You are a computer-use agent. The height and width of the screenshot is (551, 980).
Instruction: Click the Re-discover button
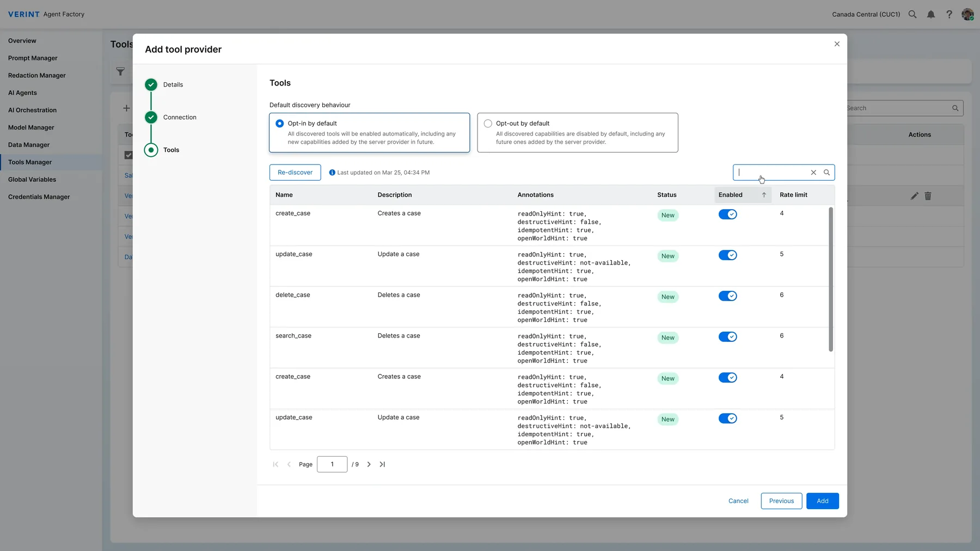point(295,173)
